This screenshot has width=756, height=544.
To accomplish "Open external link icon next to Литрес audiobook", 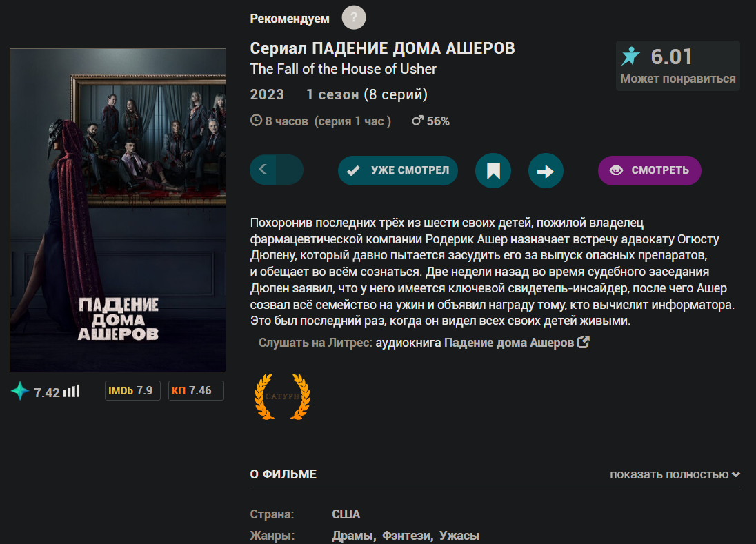I will [584, 342].
